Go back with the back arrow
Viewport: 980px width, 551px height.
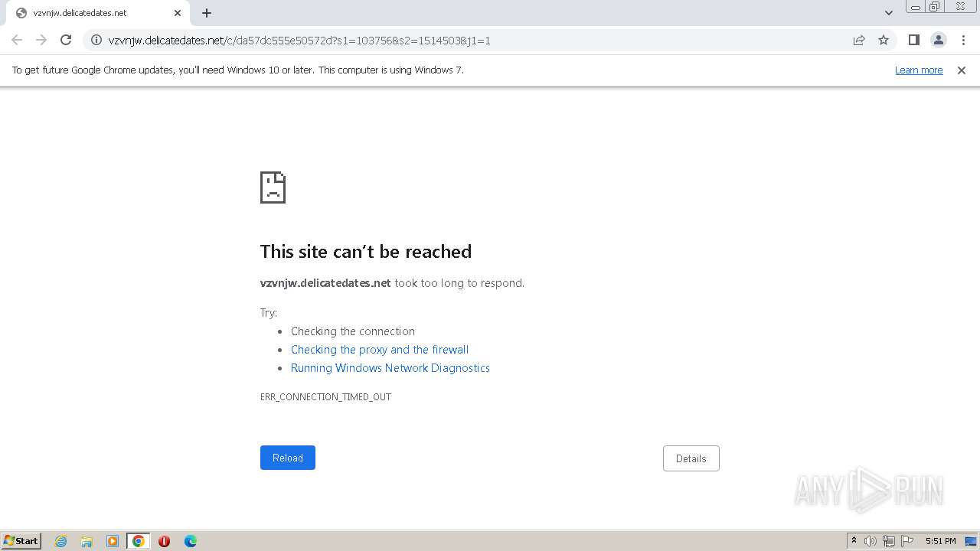pos(17,40)
